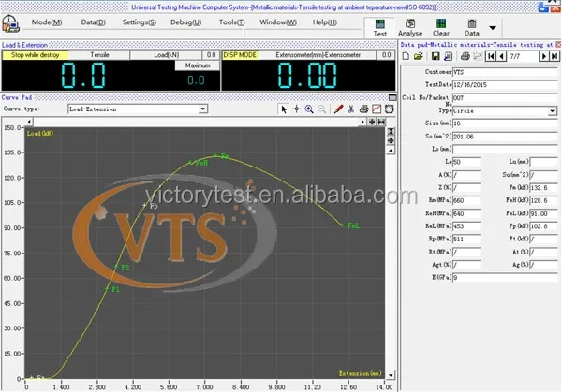The height and width of the screenshot is (392, 562).
Task: Click the alarm clock icon in Curve Pad
Action: point(390,109)
